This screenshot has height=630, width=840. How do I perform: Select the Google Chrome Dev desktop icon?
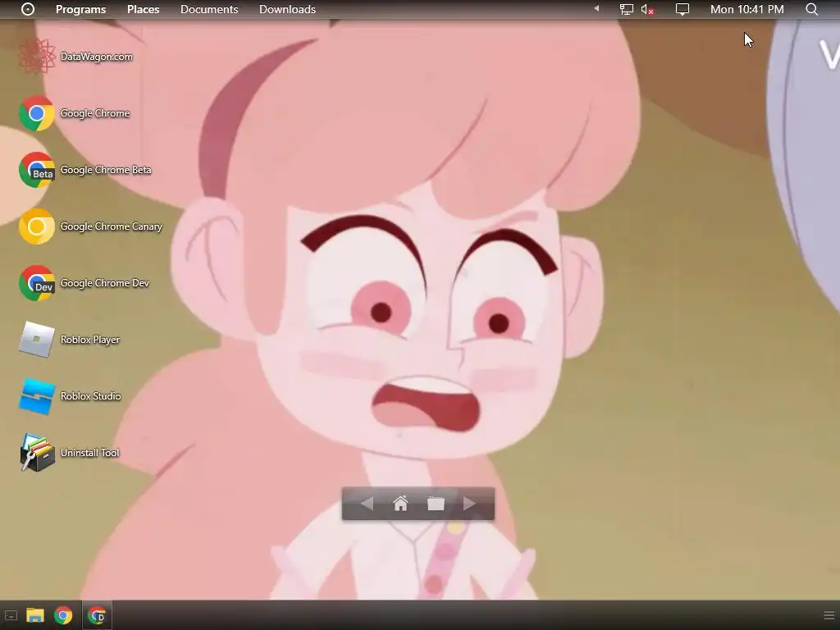click(x=37, y=283)
